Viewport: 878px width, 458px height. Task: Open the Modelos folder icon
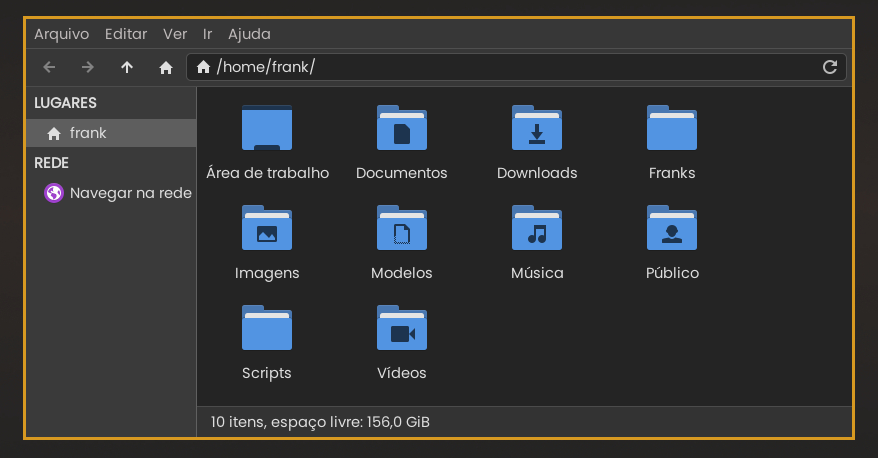pyautogui.click(x=401, y=228)
